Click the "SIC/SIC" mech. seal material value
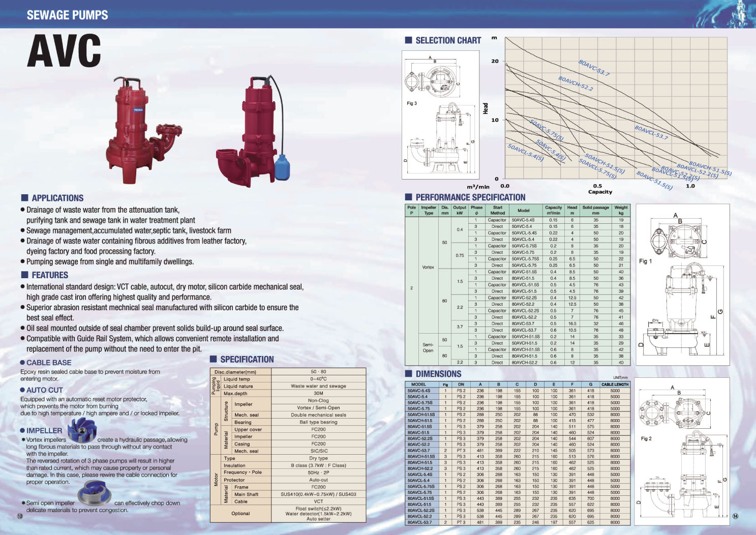Viewport: 756px width, 535px height. pos(318,451)
